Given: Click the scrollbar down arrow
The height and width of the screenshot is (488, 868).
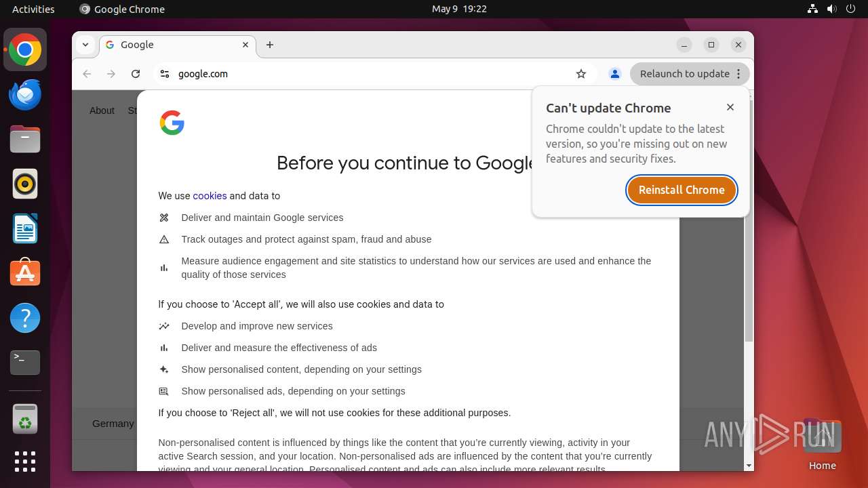Looking at the screenshot, I should [749, 466].
